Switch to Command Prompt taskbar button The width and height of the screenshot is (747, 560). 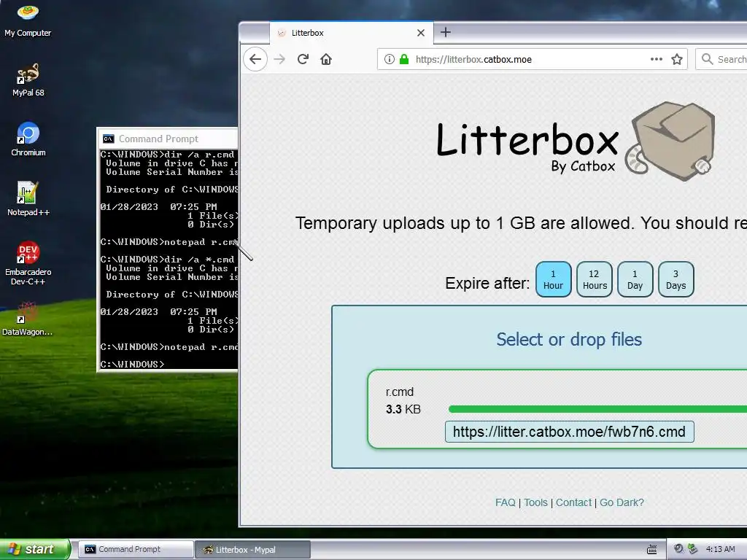(135, 550)
